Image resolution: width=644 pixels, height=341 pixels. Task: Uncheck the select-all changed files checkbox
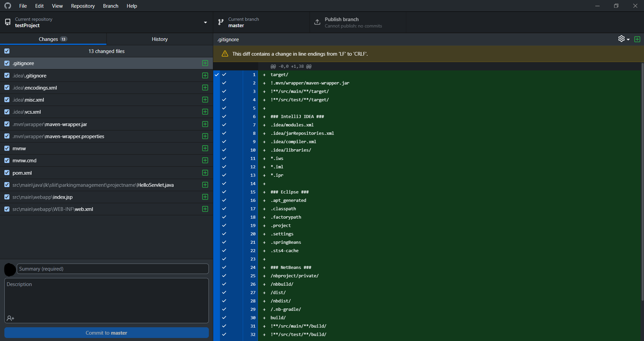coord(7,51)
